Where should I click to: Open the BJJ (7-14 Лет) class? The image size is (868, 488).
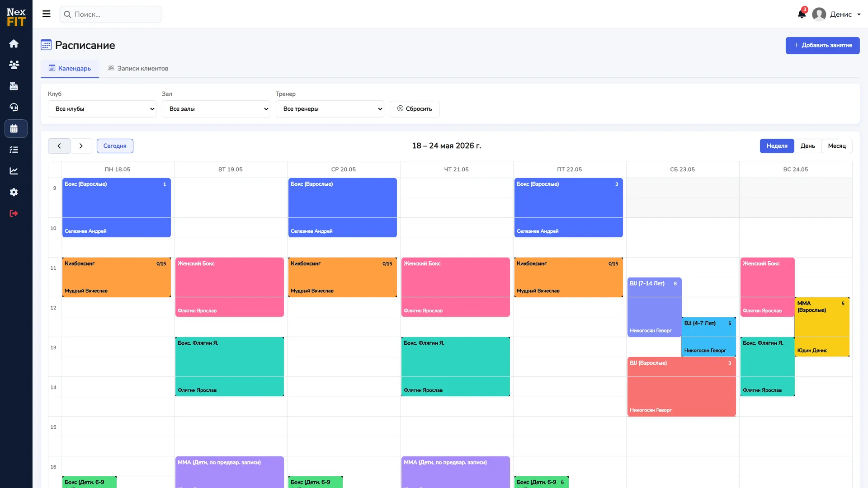pyautogui.click(x=655, y=307)
